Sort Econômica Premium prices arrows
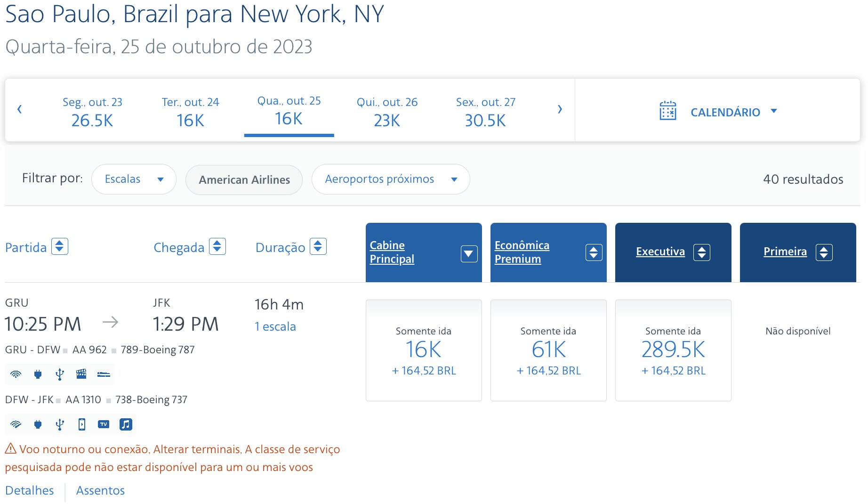Screen dimensions: 868x504 [x=594, y=252]
